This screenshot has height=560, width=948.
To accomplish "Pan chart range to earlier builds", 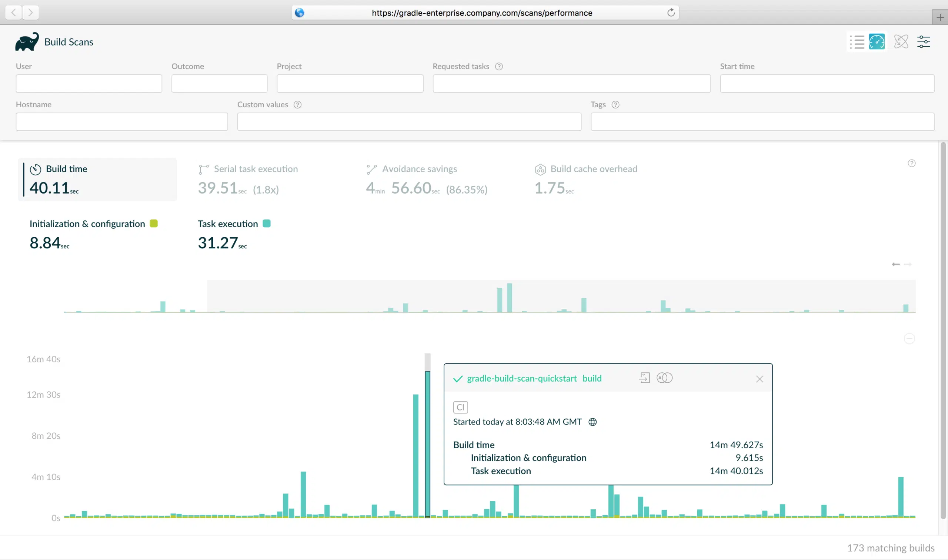I will click(x=895, y=264).
